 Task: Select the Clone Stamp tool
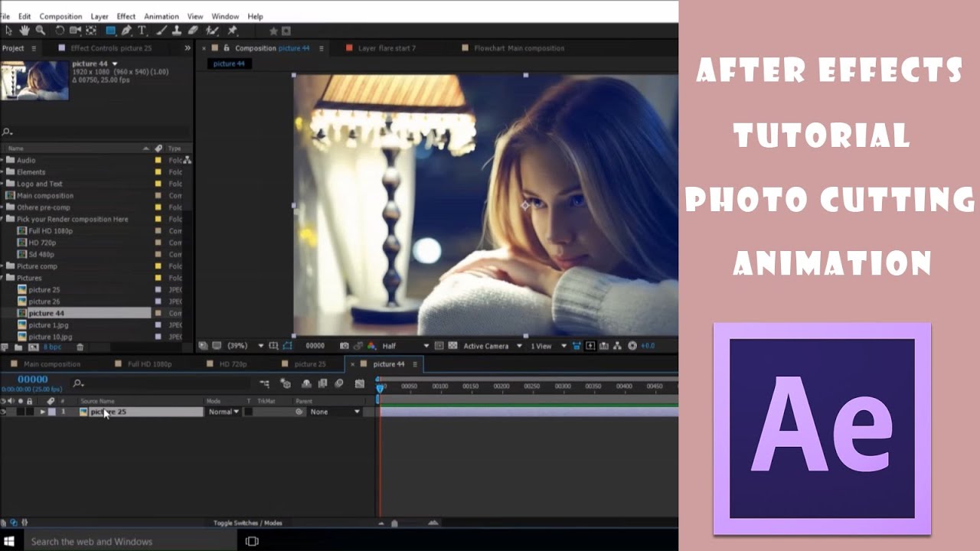coord(177,31)
